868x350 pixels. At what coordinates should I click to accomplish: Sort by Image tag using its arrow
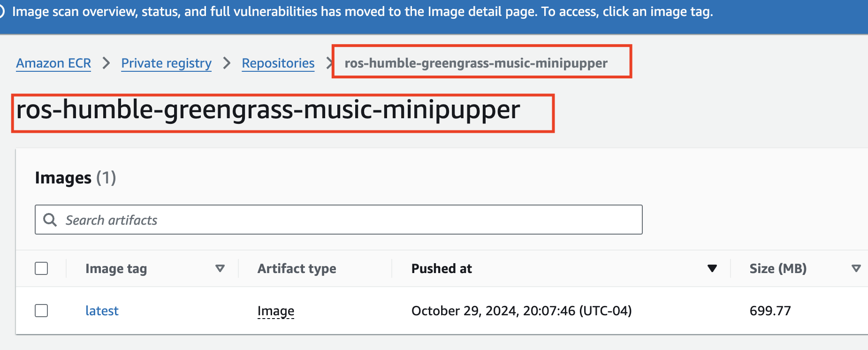tap(220, 268)
